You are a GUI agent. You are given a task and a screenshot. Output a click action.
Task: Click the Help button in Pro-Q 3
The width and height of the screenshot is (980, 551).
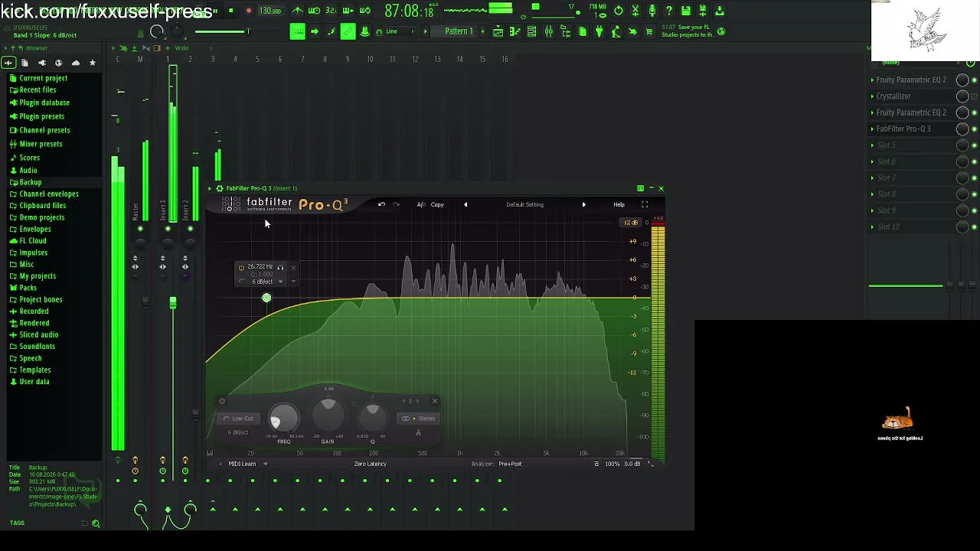tap(619, 204)
